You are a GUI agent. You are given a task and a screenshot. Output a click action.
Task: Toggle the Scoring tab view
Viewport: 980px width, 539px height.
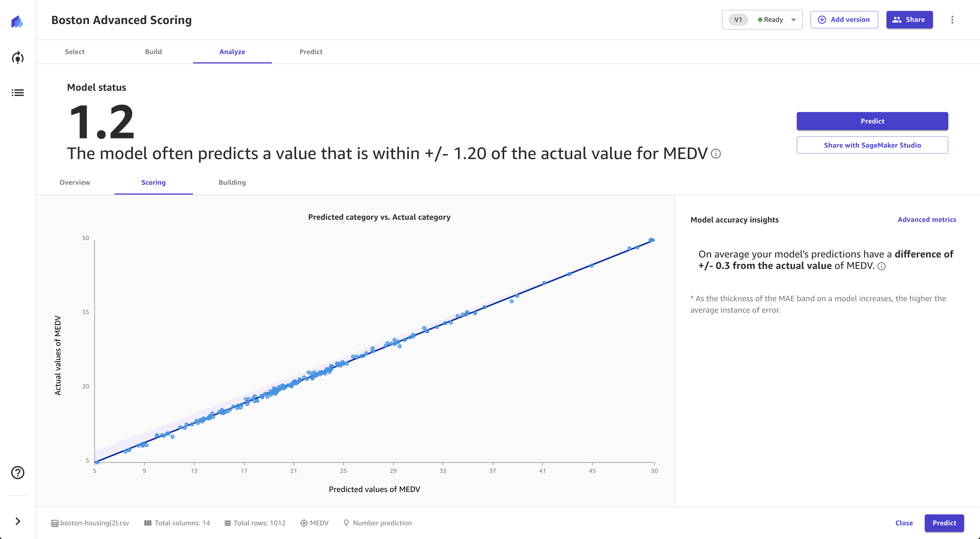point(153,182)
